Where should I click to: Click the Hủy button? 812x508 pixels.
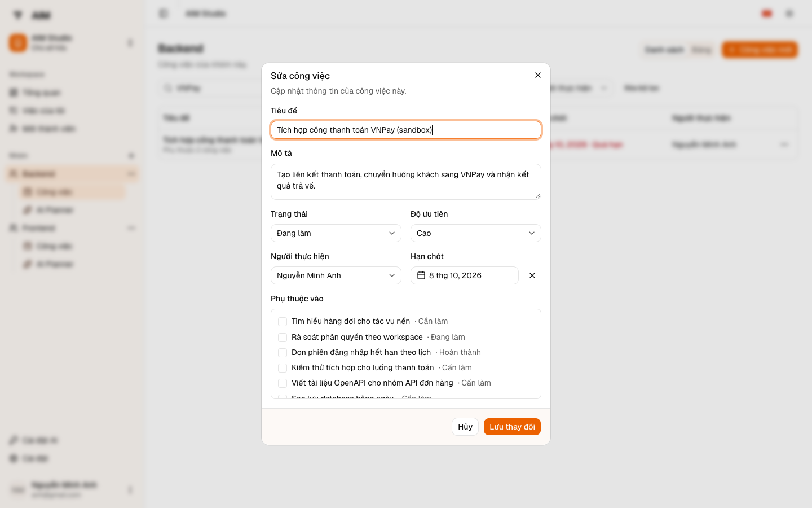click(465, 427)
